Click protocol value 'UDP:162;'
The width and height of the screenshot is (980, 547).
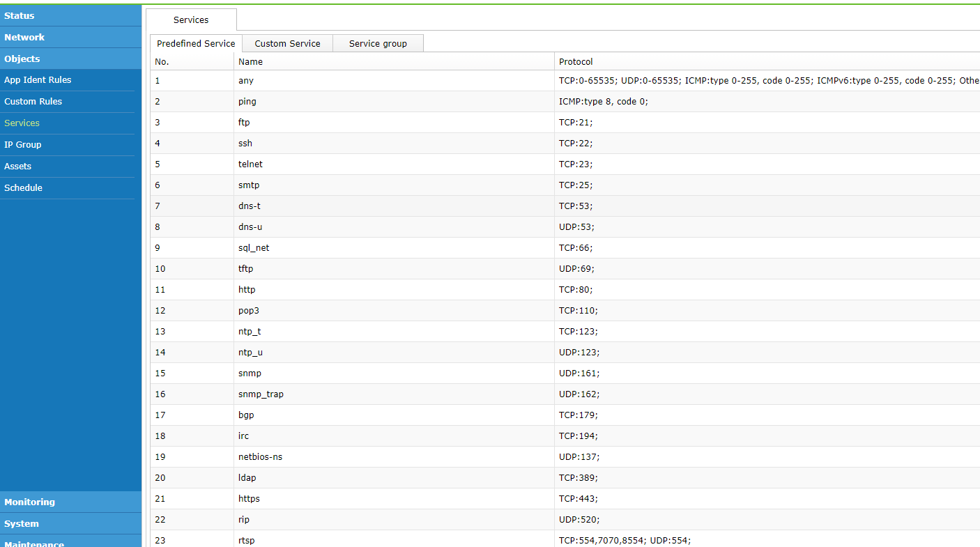click(579, 394)
